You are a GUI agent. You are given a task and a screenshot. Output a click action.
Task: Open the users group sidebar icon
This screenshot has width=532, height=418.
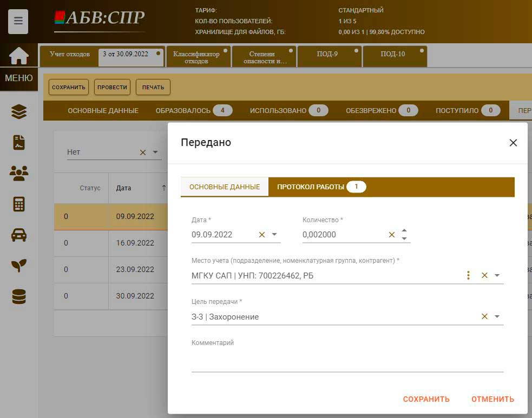[x=19, y=173]
